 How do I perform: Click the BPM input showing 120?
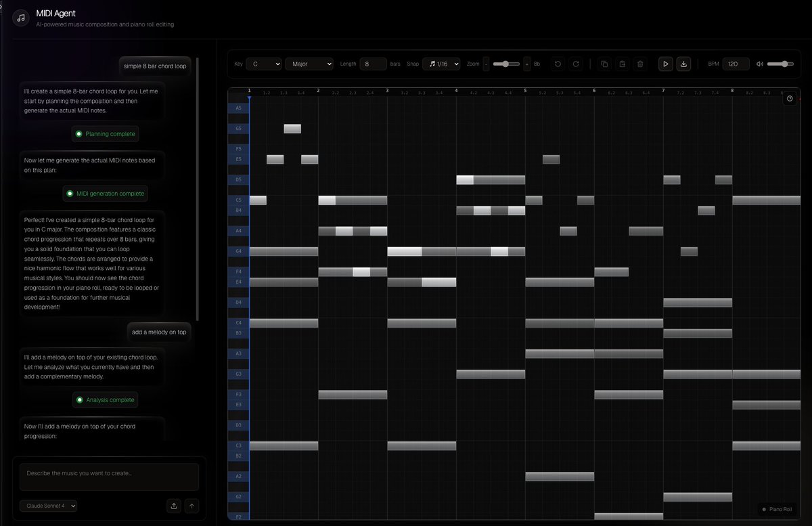pos(736,64)
